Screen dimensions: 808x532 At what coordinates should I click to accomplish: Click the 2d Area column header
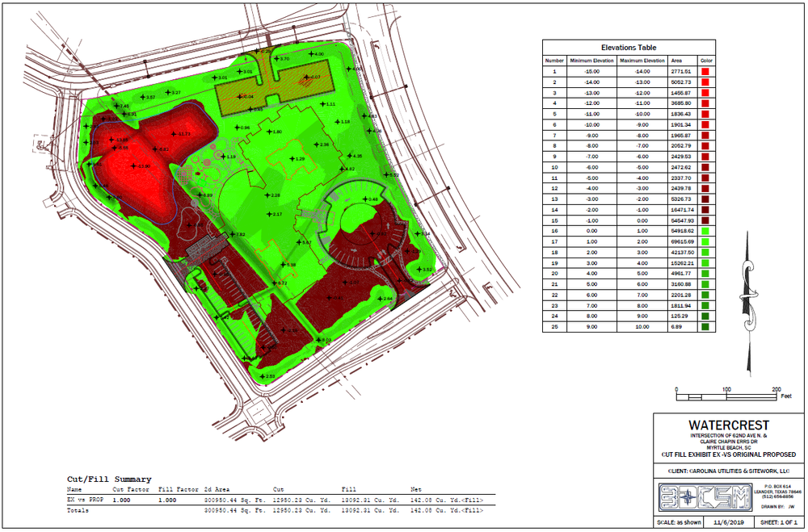pos(217,489)
